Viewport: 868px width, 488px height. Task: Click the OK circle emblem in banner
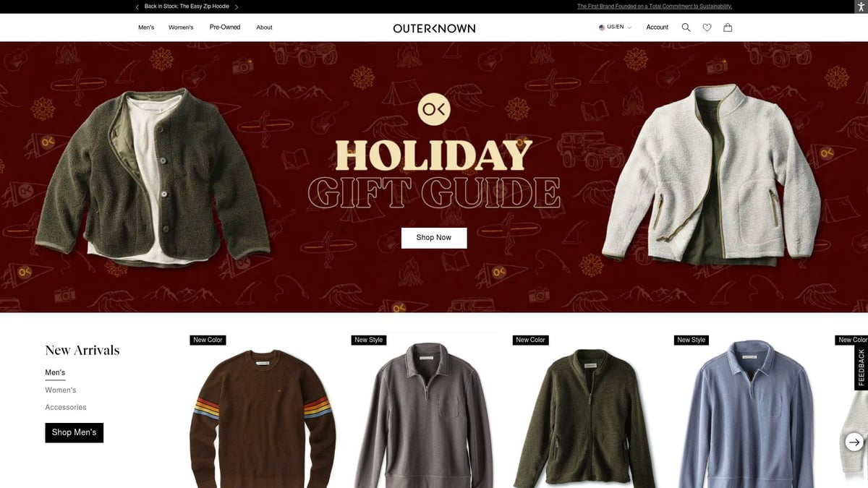point(434,109)
